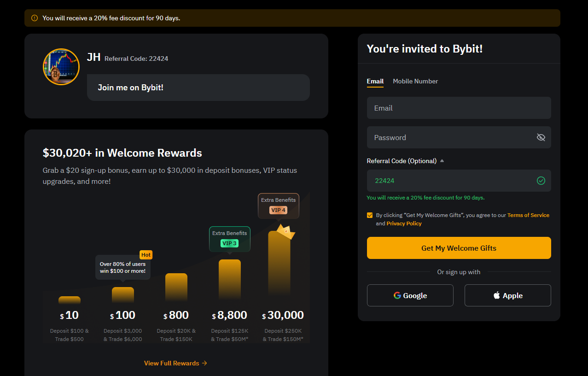Click the Hot badge on the $100 reward
588x376 pixels.
(146, 255)
